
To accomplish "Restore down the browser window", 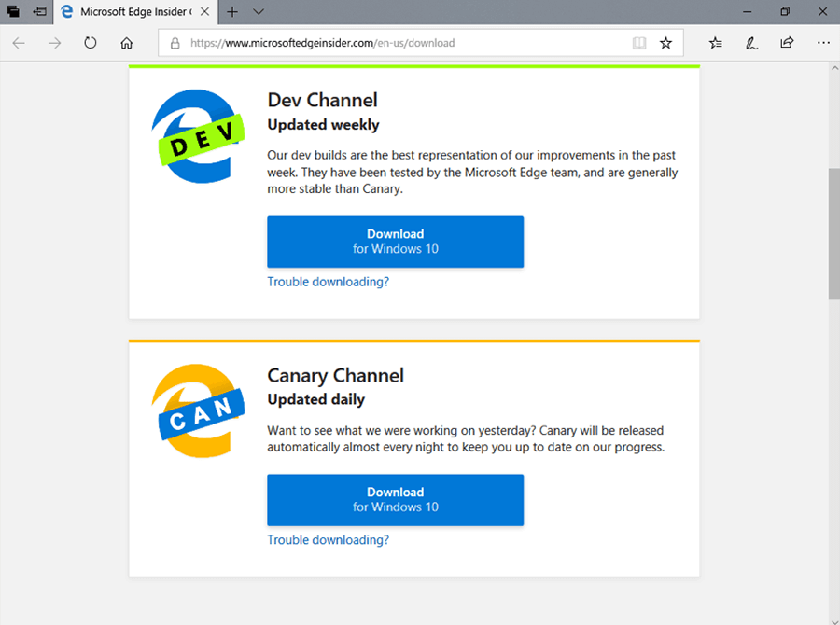I will 785,12.
